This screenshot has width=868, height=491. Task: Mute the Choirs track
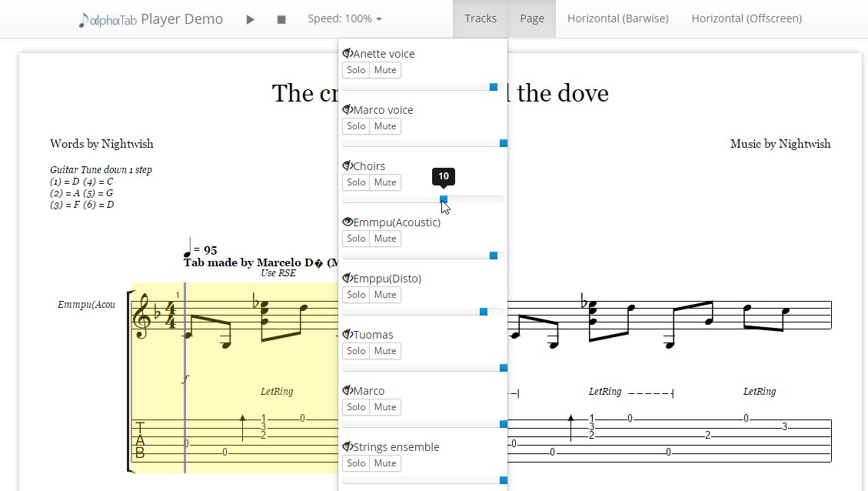coord(385,182)
